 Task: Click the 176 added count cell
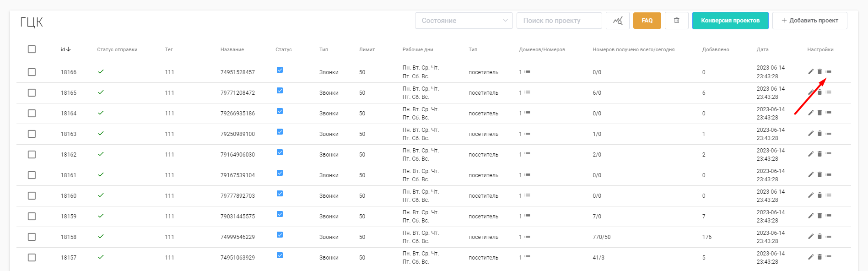707,237
